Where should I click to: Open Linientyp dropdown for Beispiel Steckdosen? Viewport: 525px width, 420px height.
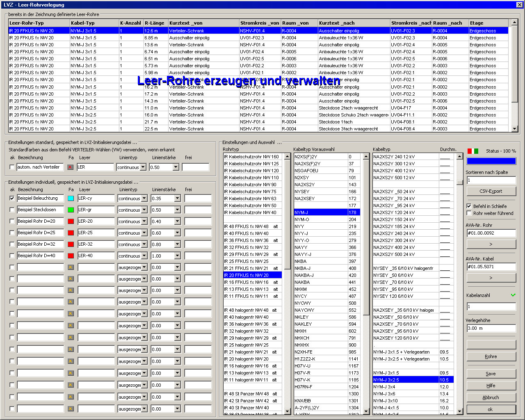click(144, 210)
